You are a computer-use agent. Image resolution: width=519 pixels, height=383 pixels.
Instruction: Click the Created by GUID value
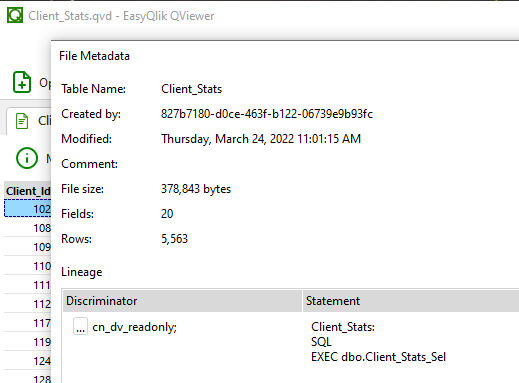pyautogui.click(x=267, y=114)
